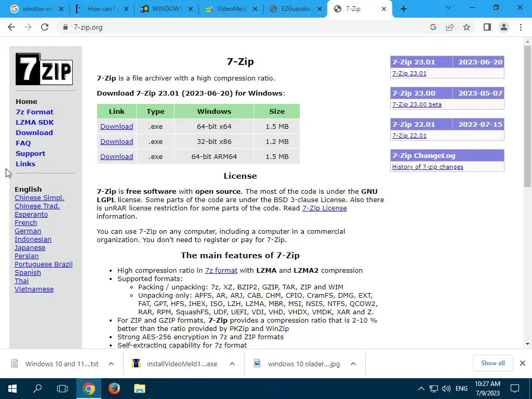Click ENG language indicator
This screenshot has width=532, height=399.
click(x=461, y=389)
